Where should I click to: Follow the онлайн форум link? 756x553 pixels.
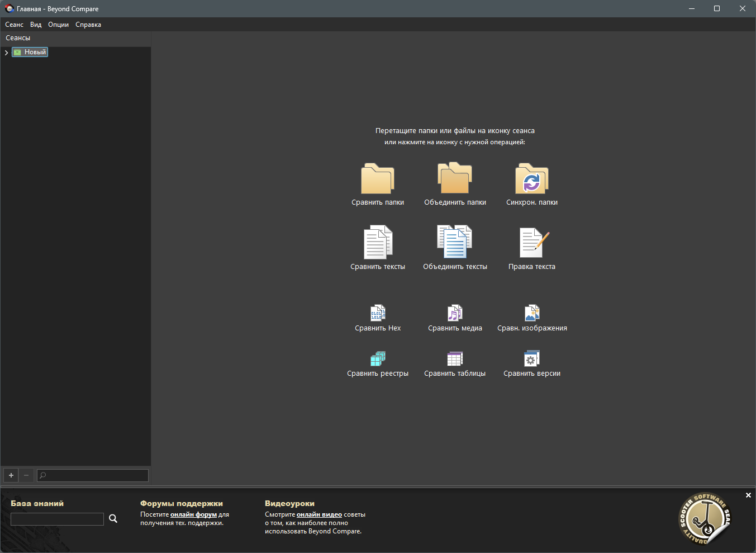coord(193,514)
